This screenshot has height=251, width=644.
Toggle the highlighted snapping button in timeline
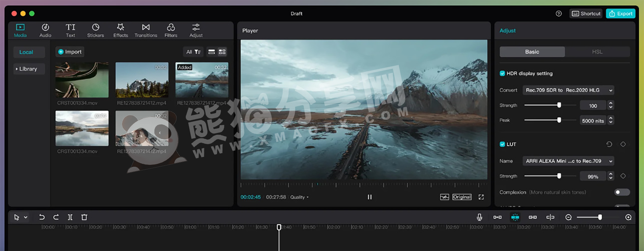[x=515, y=217]
